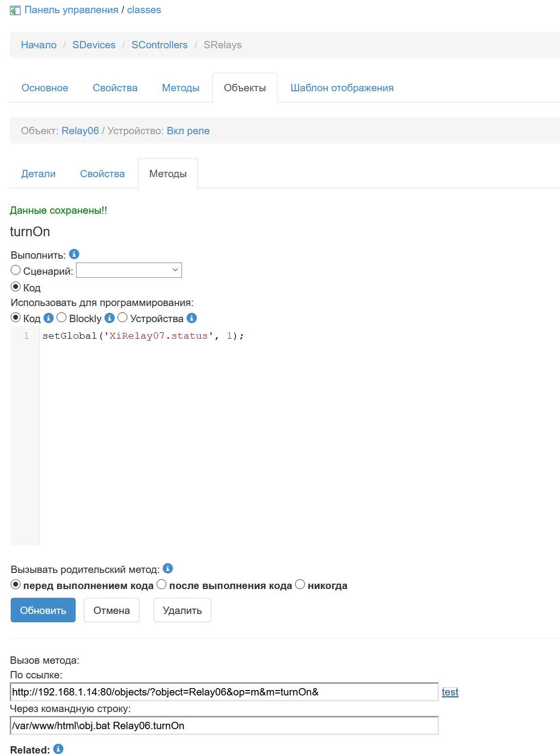This screenshot has height=754, width=560.
Task: Open the Шаблон отображения tab
Action: 342,88
